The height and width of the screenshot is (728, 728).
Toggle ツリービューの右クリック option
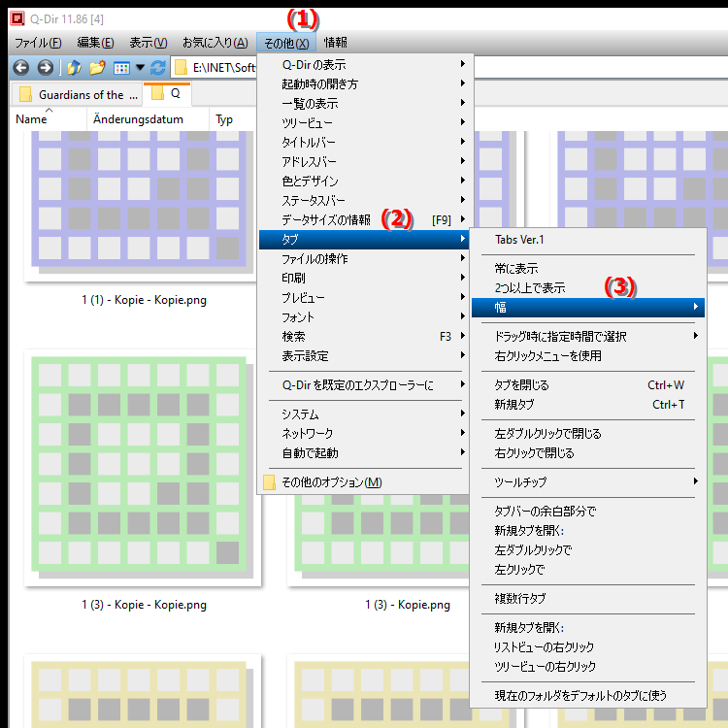588,667
